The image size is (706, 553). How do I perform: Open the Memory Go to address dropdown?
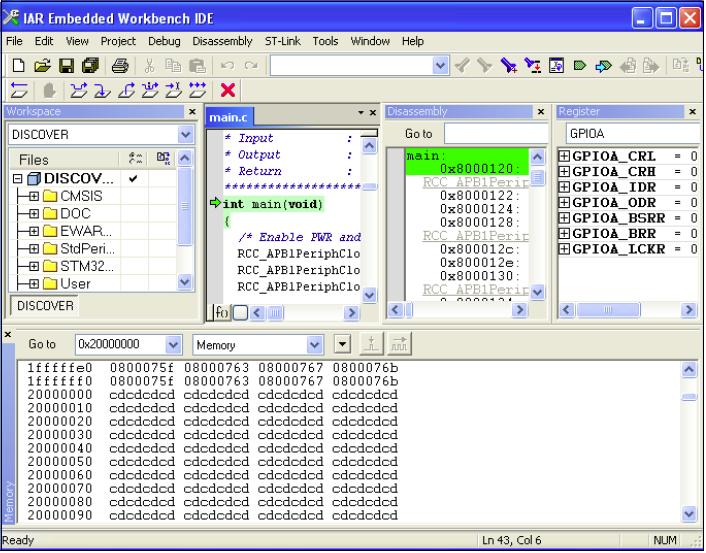(x=173, y=345)
